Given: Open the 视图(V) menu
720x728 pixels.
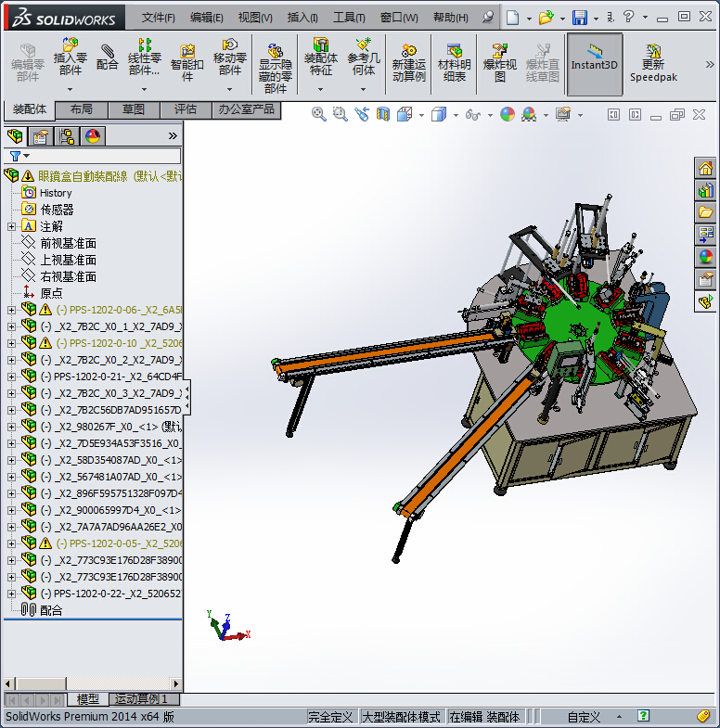Looking at the screenshot, I should [x=255, y=19].
